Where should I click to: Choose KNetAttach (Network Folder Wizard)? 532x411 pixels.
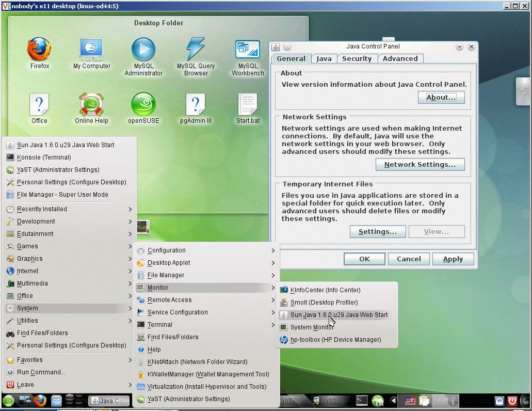click(206, 362)
